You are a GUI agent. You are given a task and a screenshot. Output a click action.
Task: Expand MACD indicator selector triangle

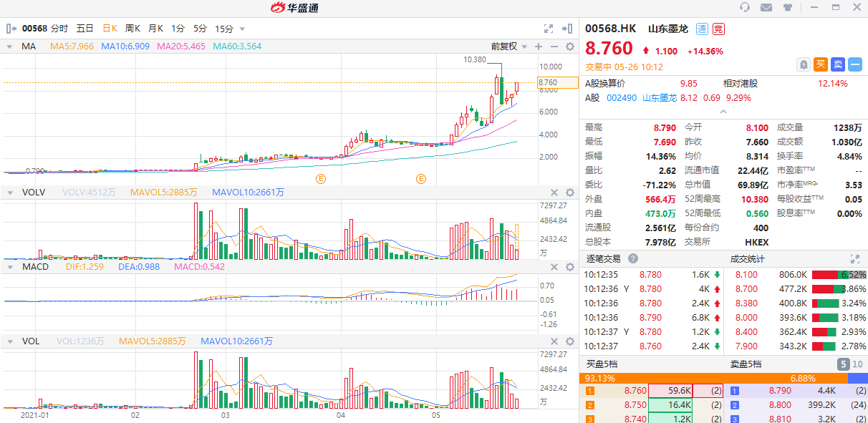pyautogui.click(x=9, y=266)
